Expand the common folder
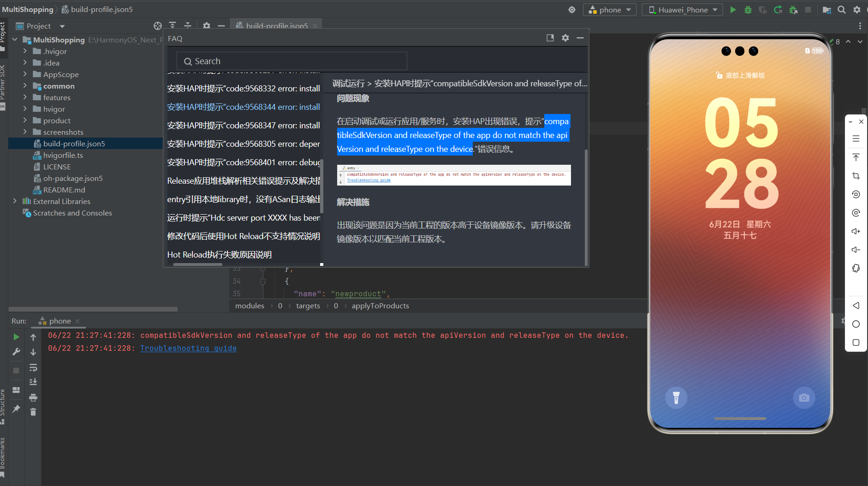 click(x=25, y=86)
